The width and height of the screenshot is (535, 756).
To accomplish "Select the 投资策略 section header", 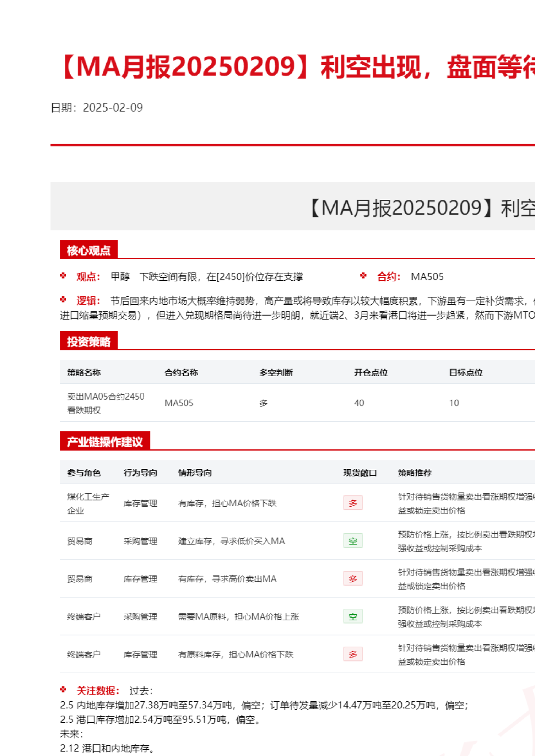I will (x=89, y=342).
